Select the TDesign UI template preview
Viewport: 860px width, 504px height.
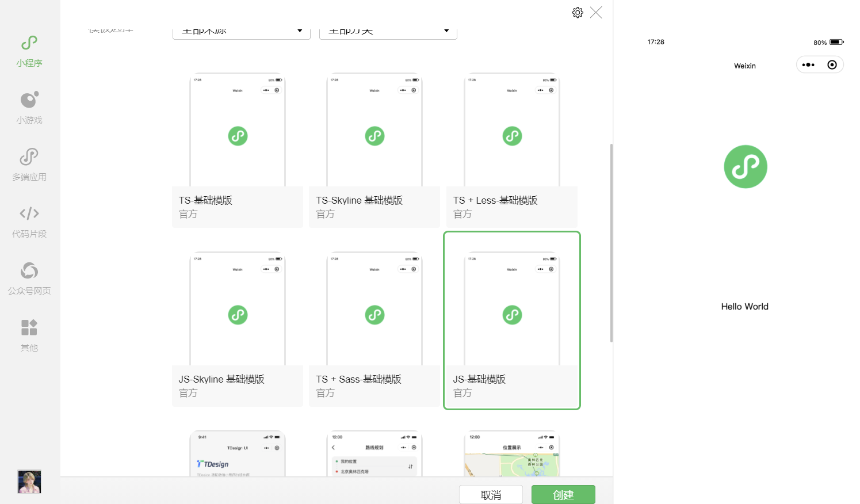coord(238,453)
